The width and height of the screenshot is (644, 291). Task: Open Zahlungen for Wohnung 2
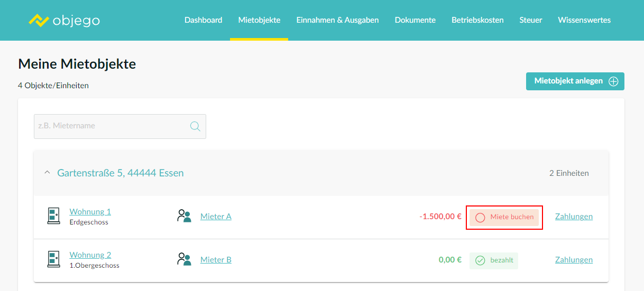pyautogui.click(x=574, y=260)
